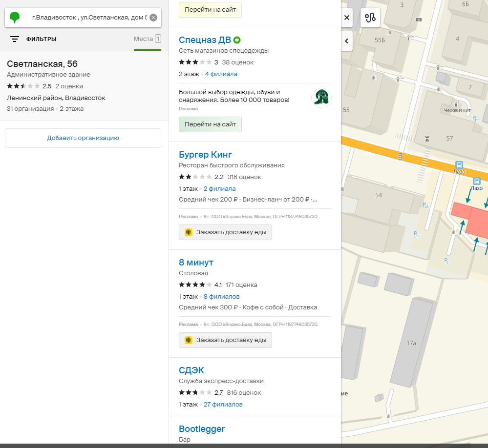The image size is (488, 448).
Task: Click the 38 оценок rating of Спецназ ДВ
Action: 238,62
